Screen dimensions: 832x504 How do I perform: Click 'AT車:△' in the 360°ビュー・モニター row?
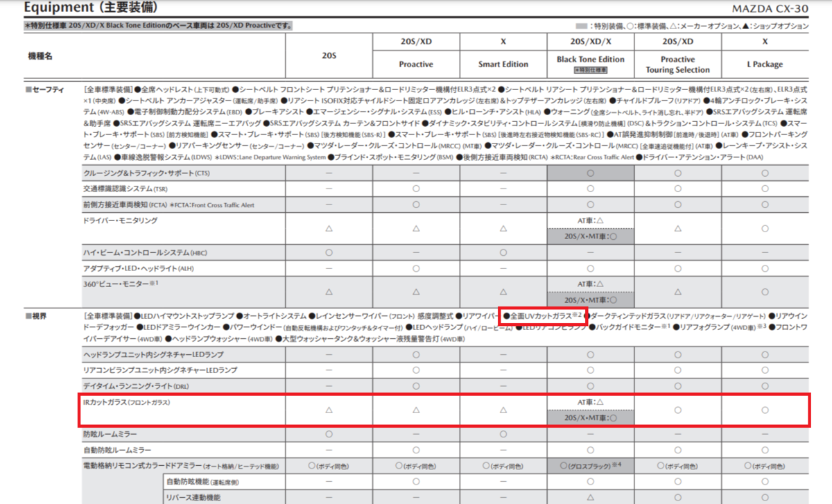[x=591, y=284]
